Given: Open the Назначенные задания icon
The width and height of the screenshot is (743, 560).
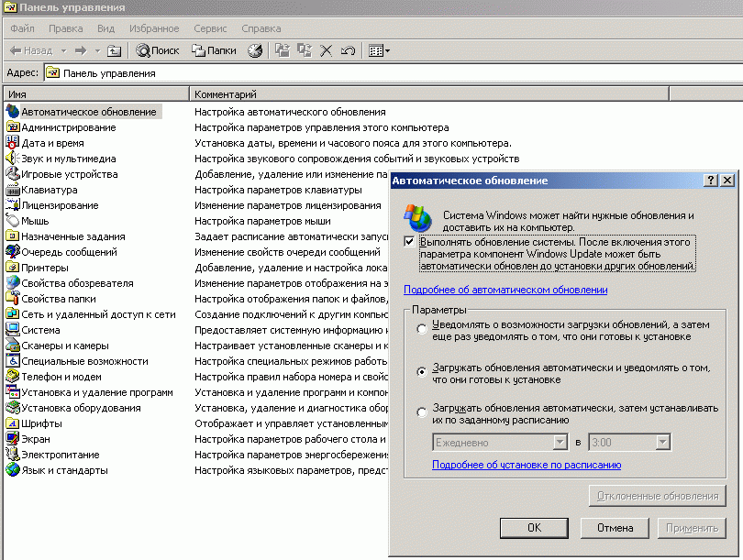Looking at the screenshot, I should (x=12, y=236).
